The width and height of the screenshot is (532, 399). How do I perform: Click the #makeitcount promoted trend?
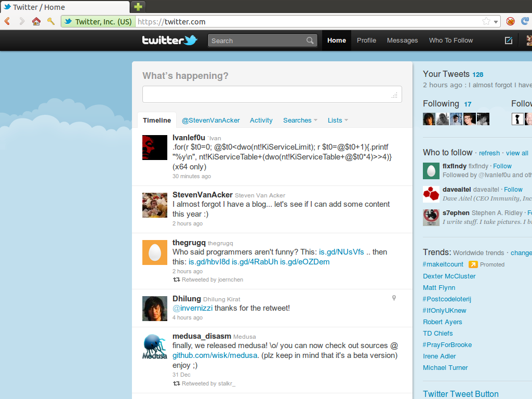(443, 264)
